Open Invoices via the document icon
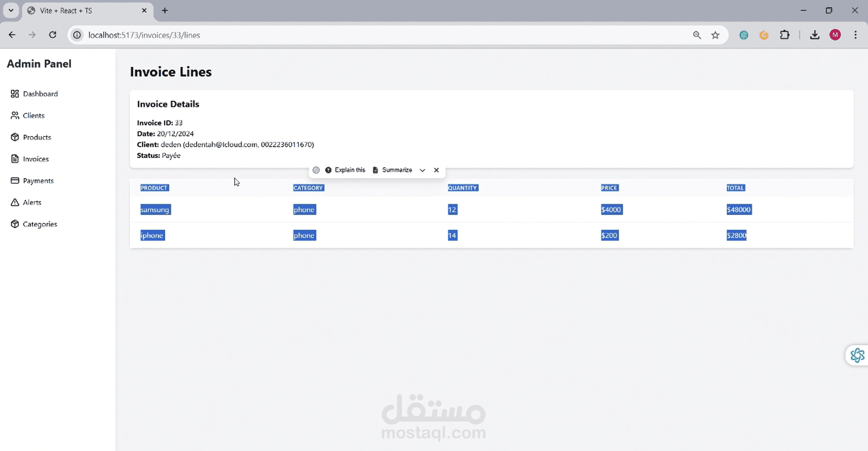868x451 pixels. point(14,159)
